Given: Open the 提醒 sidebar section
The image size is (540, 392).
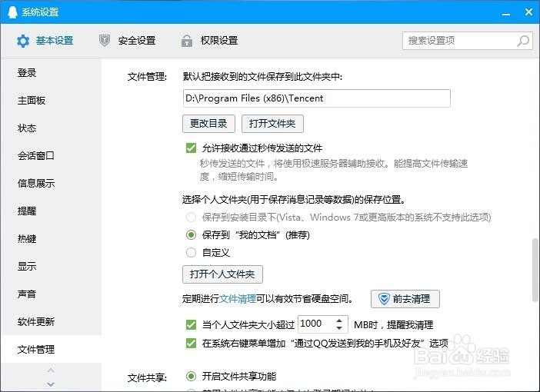Looking at the screenshot, I should tap(51, 211).
